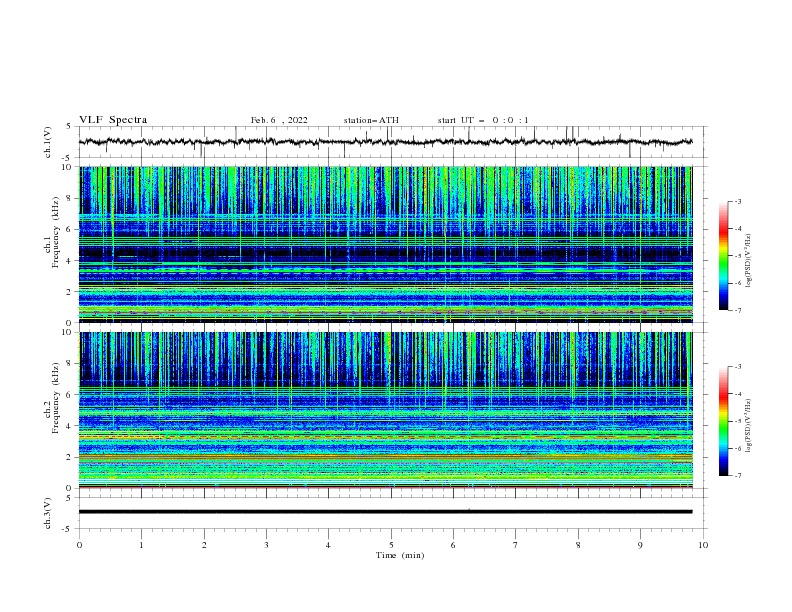Click time axis tick label "5" below ch.3
The image size is (792, 612).
click(391, 545)
